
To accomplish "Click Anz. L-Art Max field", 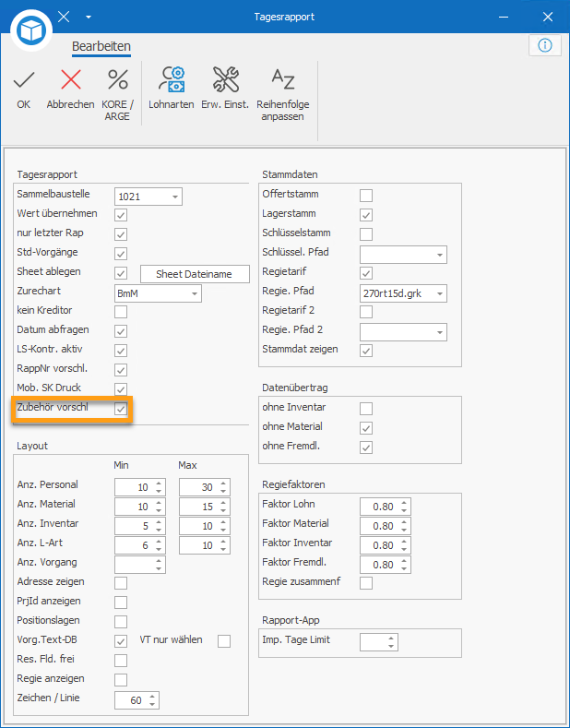I will [x=204, y=545].
